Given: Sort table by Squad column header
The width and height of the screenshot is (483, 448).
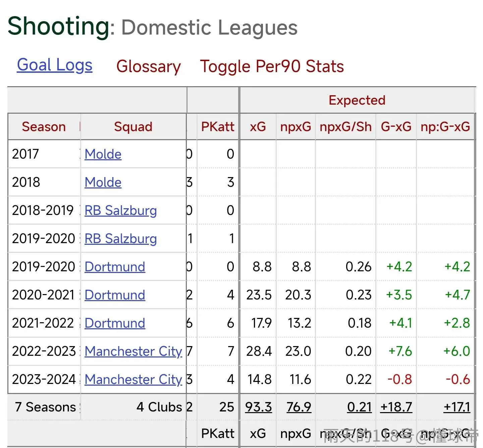Looking at the screenshot, I should click(x=133, y=127).
